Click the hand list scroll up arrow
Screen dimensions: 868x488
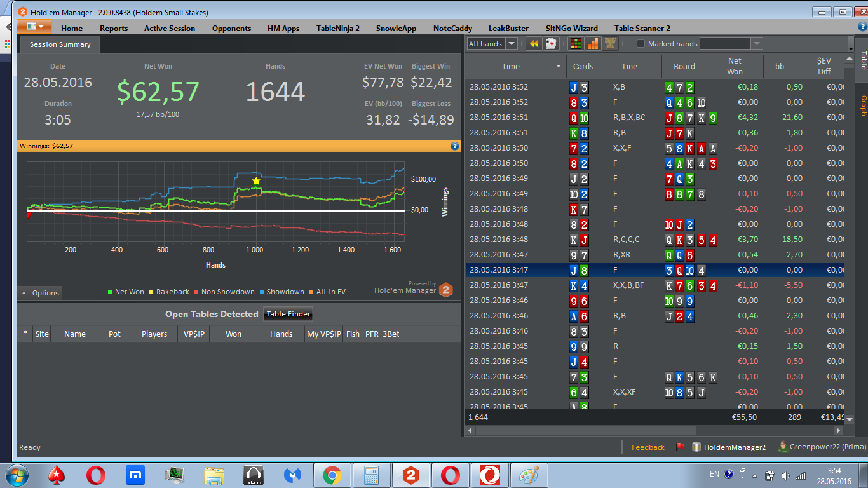[849, 58]
